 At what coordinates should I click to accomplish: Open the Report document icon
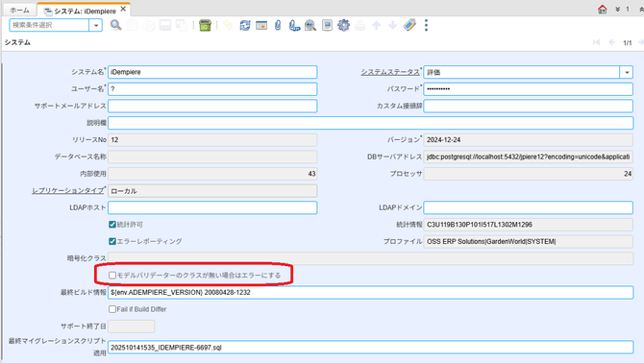pyautogui.click(x=327, y=25)
